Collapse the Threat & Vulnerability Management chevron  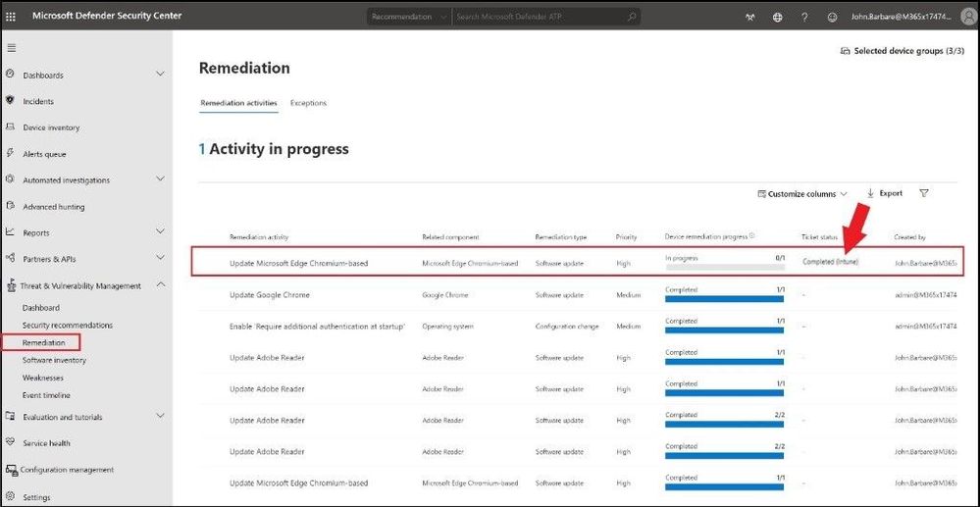click(160, 284)
